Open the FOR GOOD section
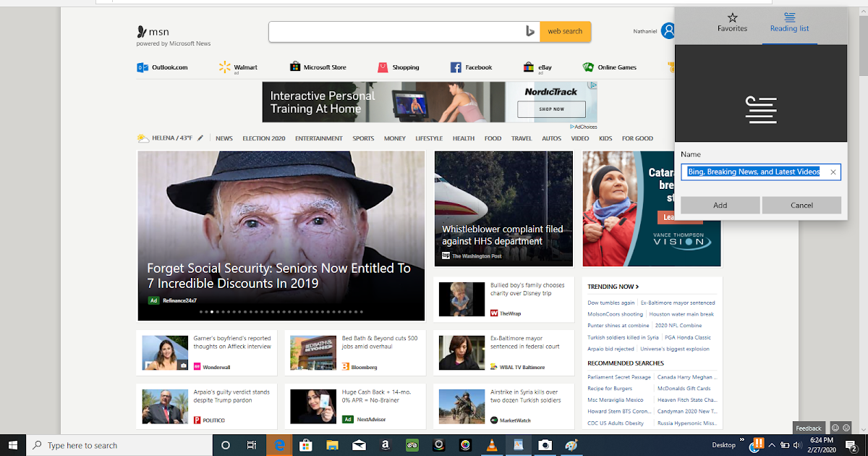Screen dimensions: 868x456 point(637,138)
